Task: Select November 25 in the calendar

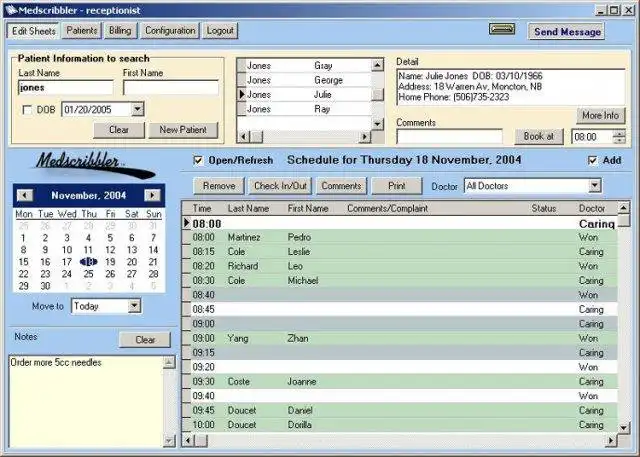Action: (88, 274)
